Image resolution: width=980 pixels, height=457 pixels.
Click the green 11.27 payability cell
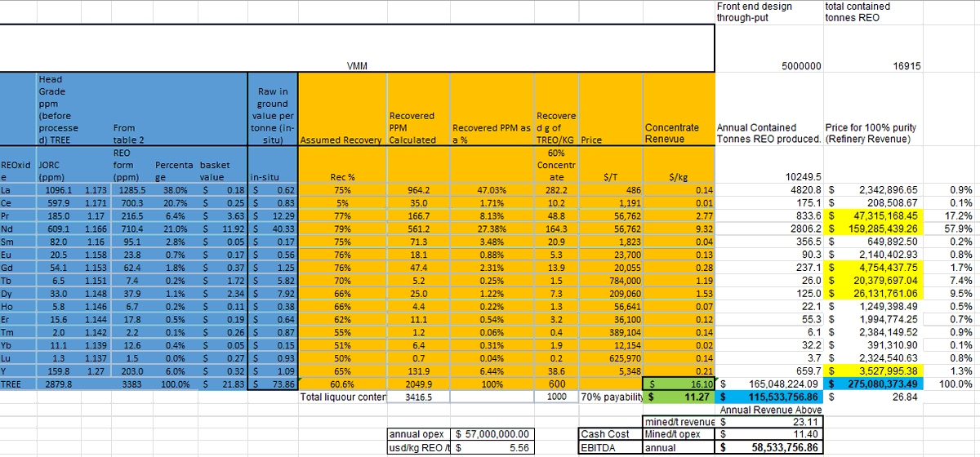(x=700, y=396)
